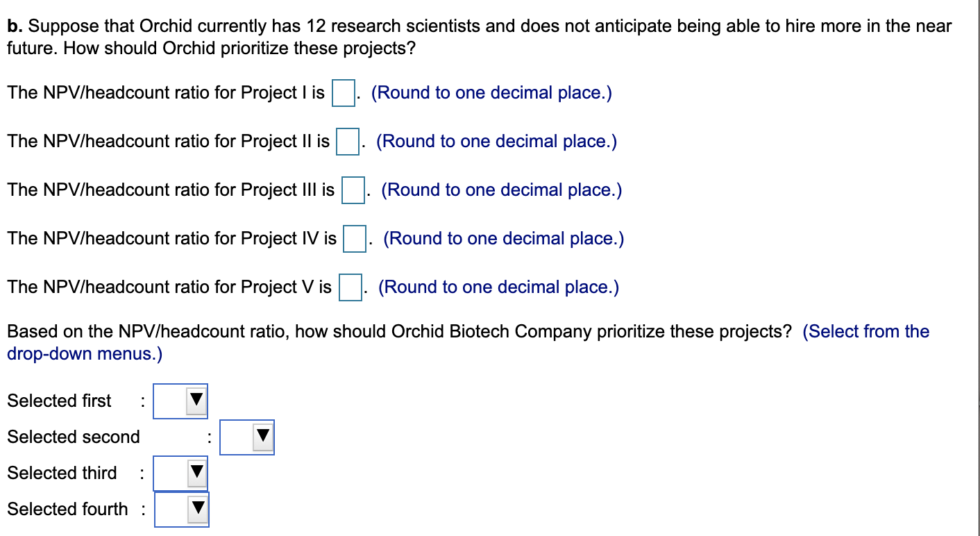Click the Project I NPV/headcount ratio input box
Viewport: 980px width, 536px height.
point(343,94)
